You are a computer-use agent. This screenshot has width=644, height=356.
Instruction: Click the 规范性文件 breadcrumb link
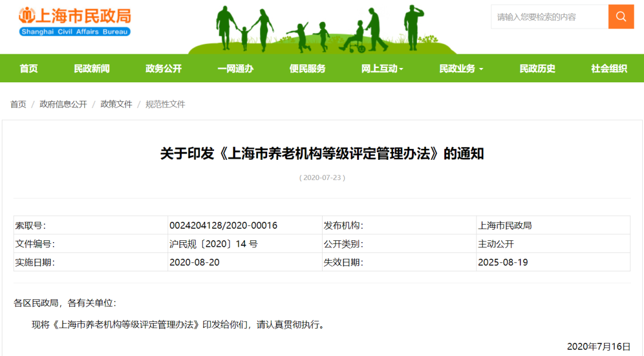165,104
